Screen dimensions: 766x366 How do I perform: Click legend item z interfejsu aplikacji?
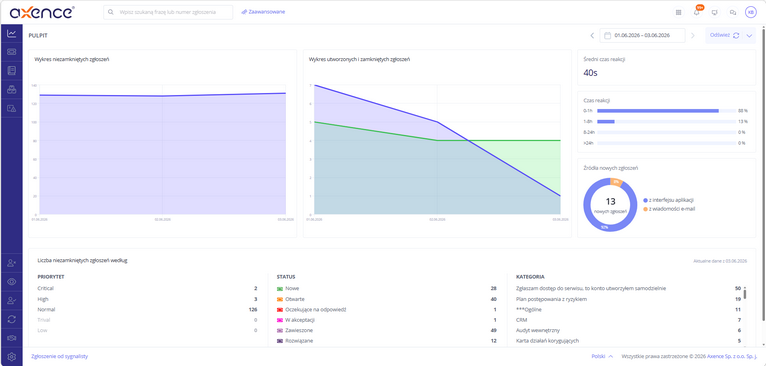tap(669, 200)
